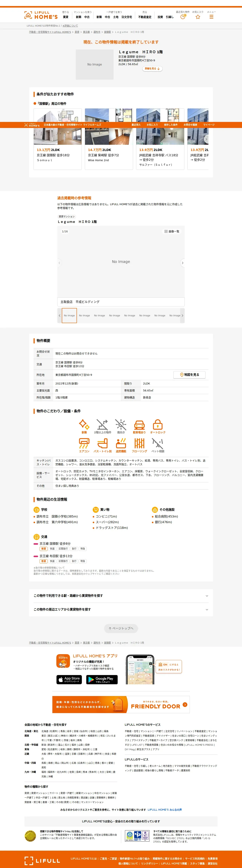
Task: Click the 地図を見る button
Action: [189, 375]
